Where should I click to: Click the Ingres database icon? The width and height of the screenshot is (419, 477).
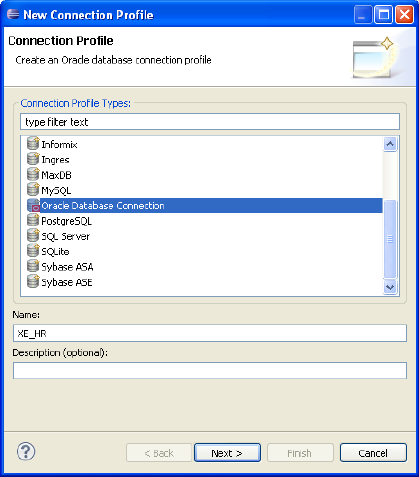click(x=33, y=159)
